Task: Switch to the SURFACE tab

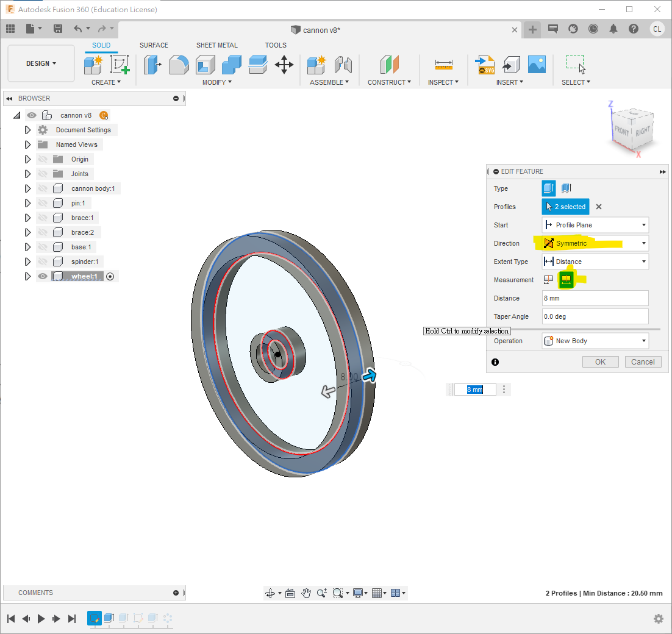Action: tap(154, 45)
